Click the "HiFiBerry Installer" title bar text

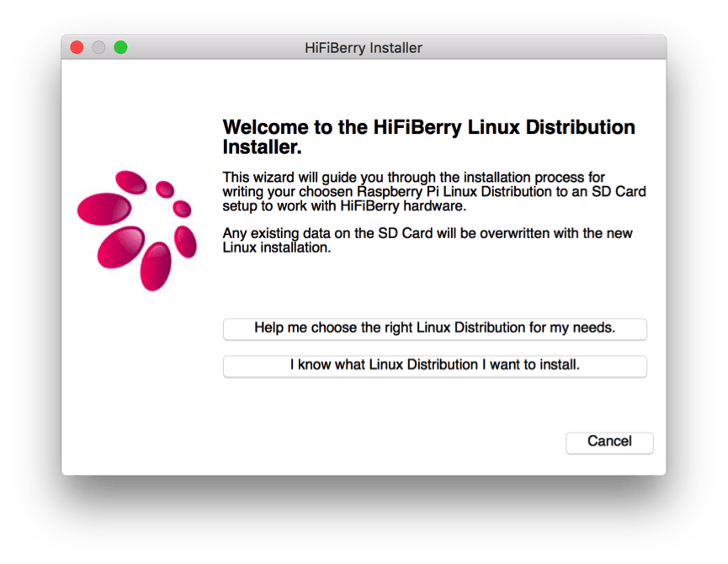364,48
